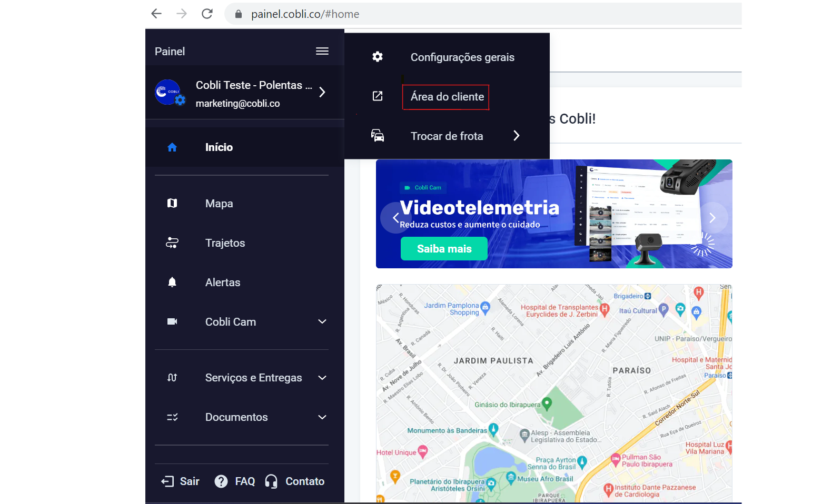Click the home icon next to Início

pos(172,147)
